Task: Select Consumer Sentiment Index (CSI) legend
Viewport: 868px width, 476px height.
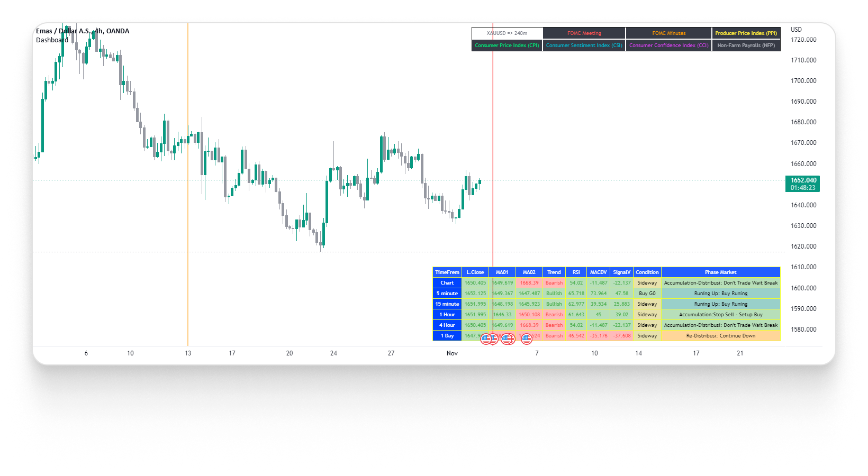Action: coord(584,45)
